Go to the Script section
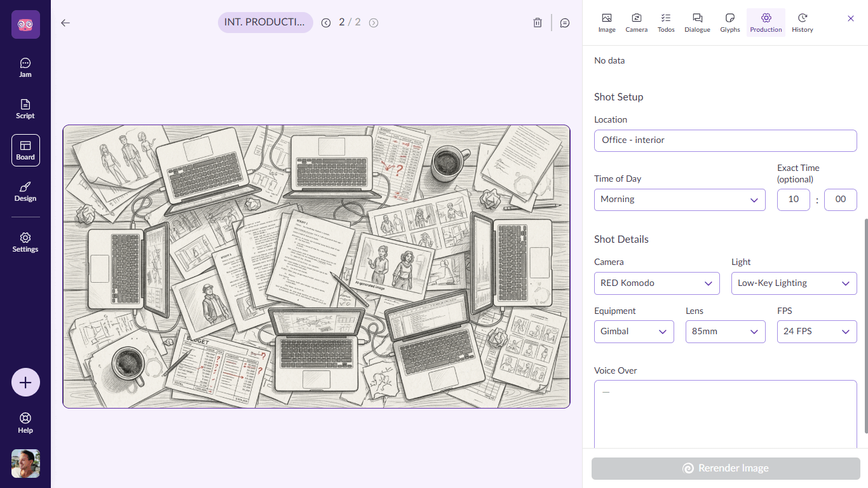 tap(25, 109)
